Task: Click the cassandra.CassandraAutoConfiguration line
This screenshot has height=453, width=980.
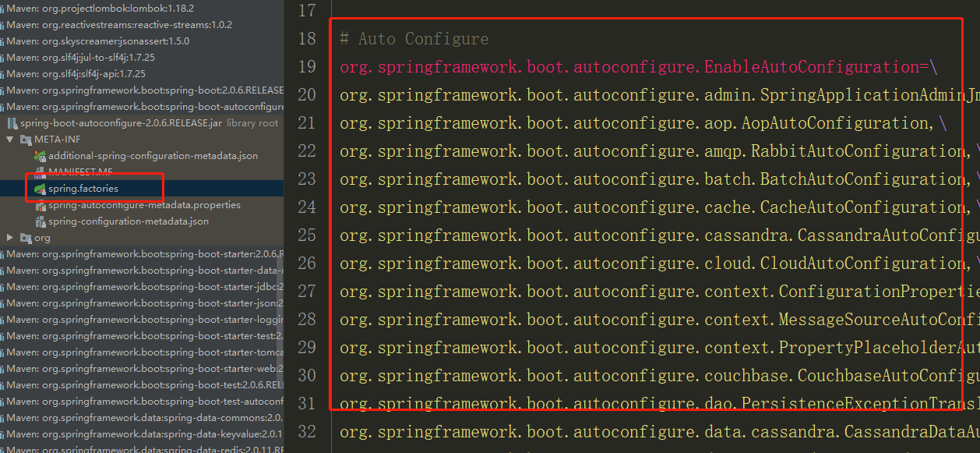Action: 660,235
